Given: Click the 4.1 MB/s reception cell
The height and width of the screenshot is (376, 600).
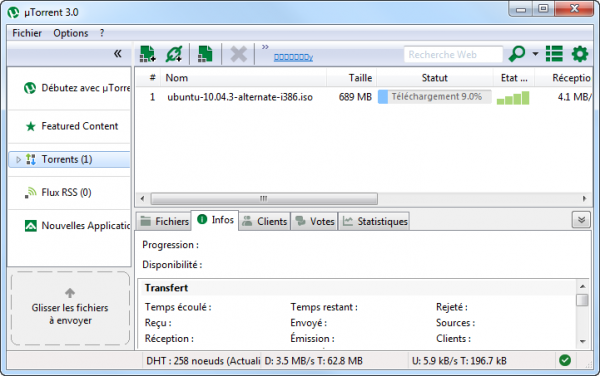Looking at the screenshot, I should click(x=574, y=97).
